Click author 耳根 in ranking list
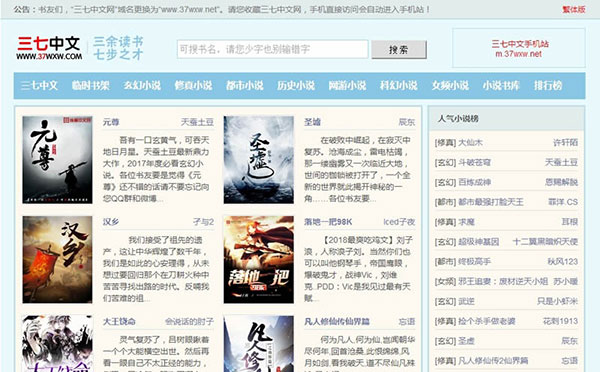The height and width of the screenshot is (372, 600). click(x=569, y=222)
